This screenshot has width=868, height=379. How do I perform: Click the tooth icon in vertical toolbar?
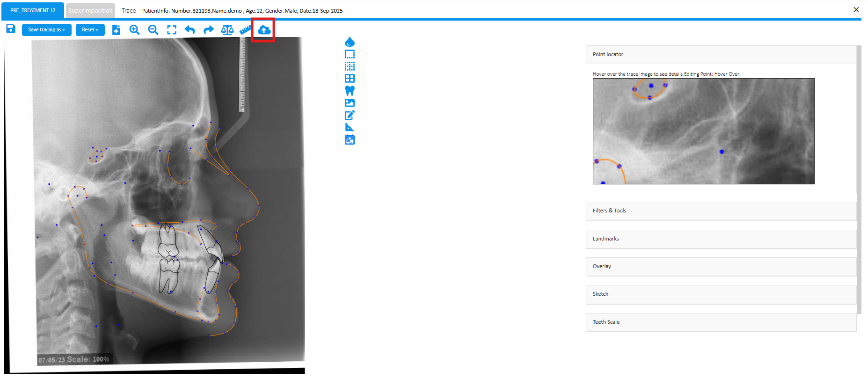pyautogui.click(x=350, y=91)
